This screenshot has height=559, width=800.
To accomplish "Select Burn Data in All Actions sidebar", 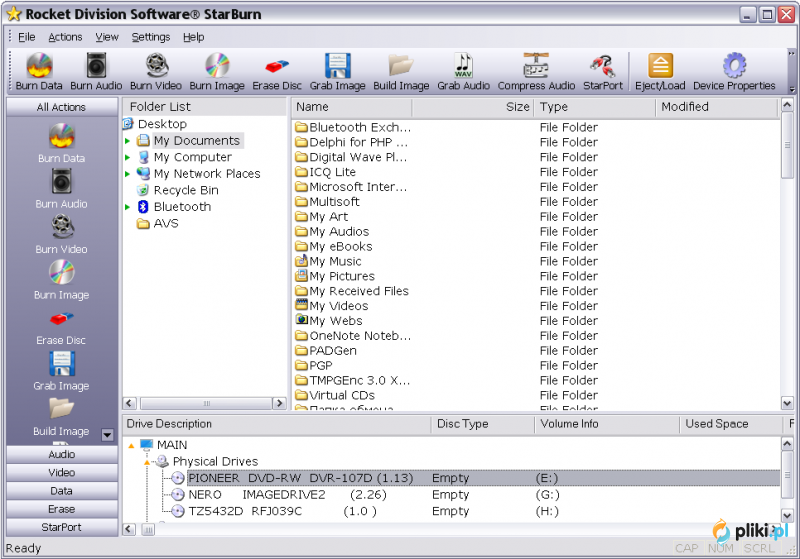I will tap(61, 142).
